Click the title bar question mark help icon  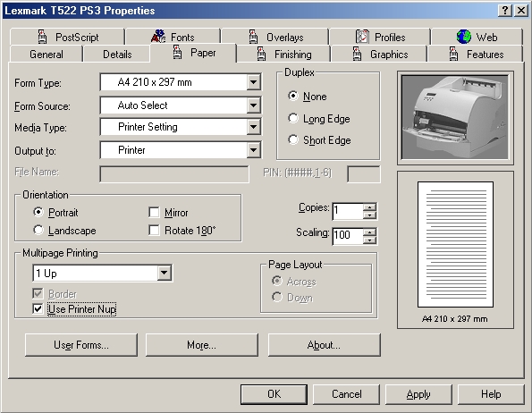pyautogui.click(x=505, y=11)
